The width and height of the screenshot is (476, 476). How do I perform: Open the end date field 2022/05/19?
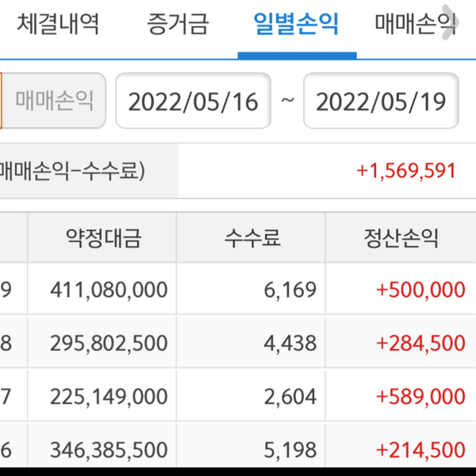(381, 101)
